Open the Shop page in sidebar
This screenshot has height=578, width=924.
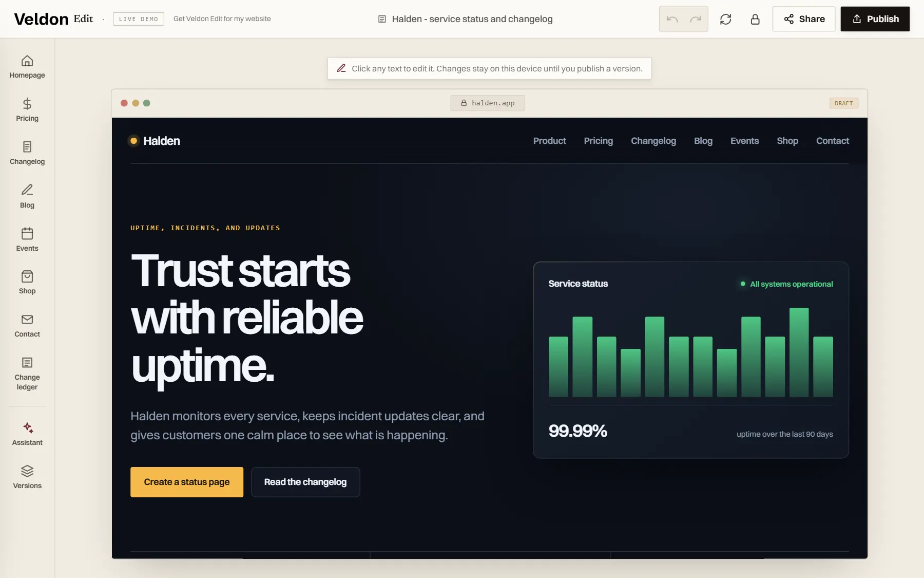click(27, 283)
